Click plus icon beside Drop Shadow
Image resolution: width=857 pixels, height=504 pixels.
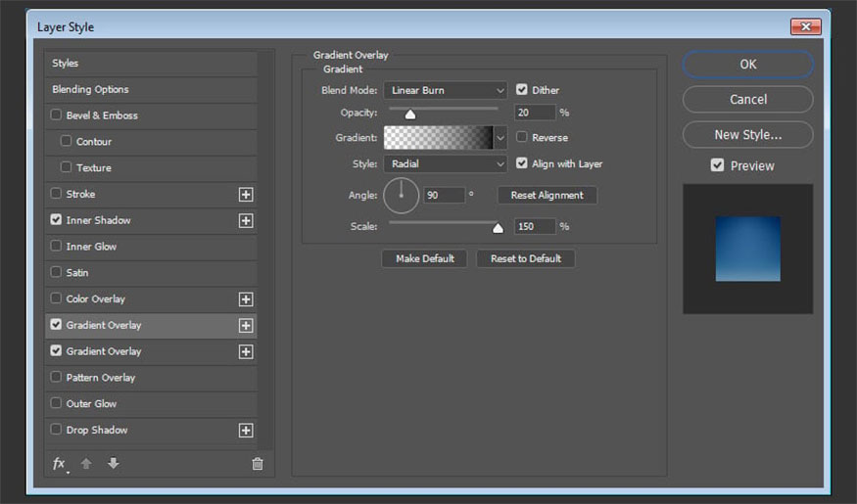click(246, 431)
